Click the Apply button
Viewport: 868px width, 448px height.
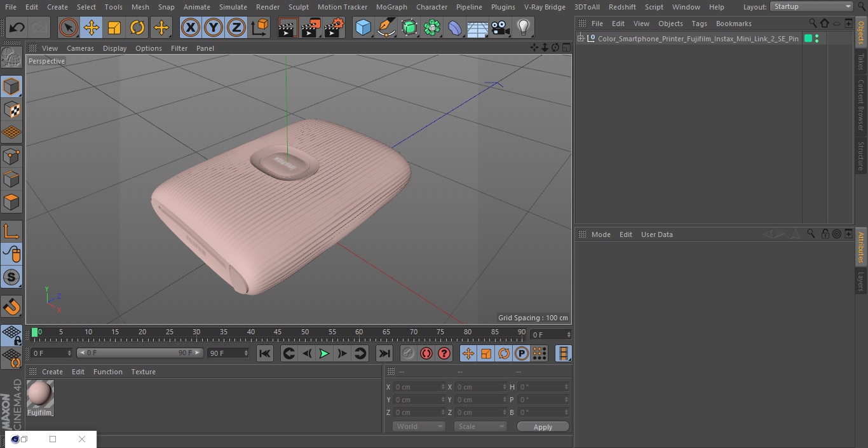pyautogui.click(x=543, y=427)
